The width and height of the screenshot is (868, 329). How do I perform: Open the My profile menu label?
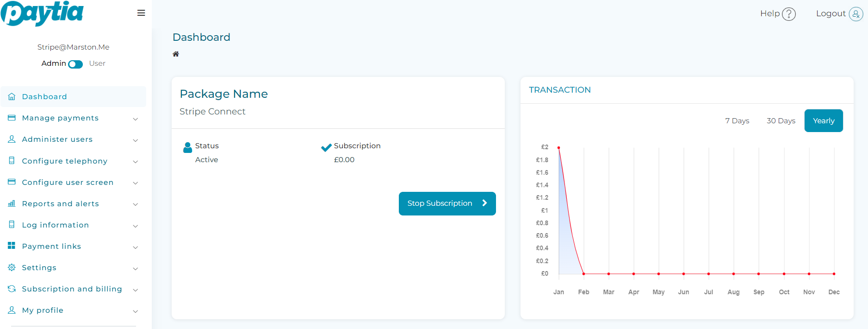coord(43,310)
